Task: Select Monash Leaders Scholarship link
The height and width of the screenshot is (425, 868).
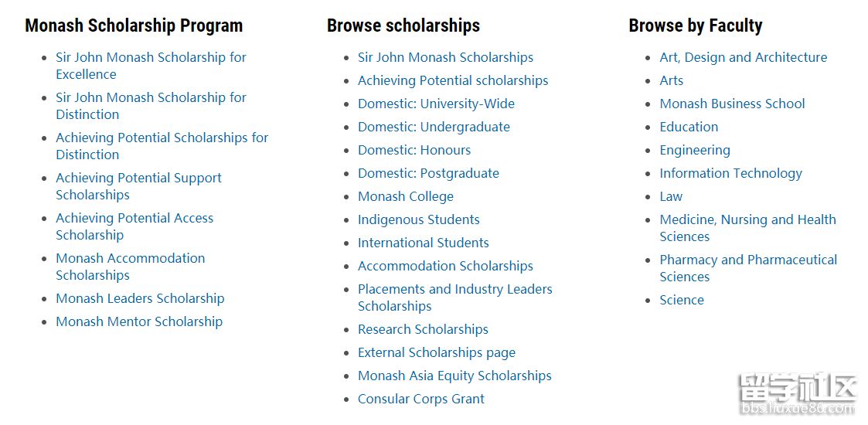Action: tap(140, 298)
